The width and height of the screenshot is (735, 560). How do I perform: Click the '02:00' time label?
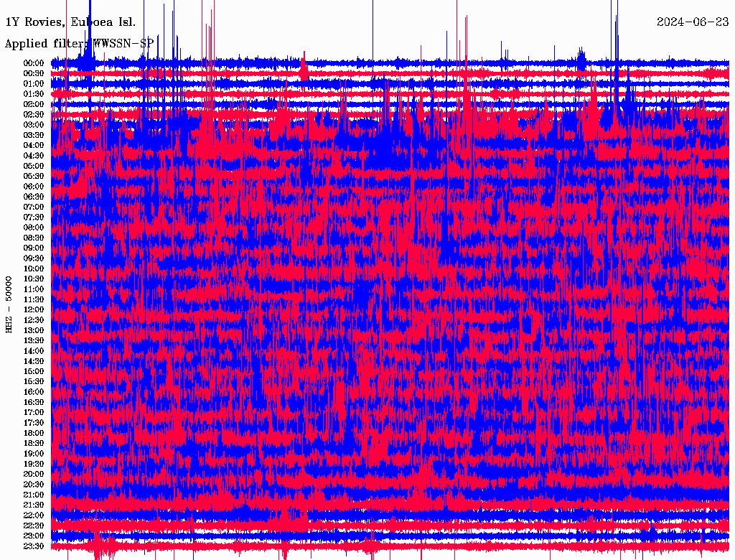[x=34, y=104]
